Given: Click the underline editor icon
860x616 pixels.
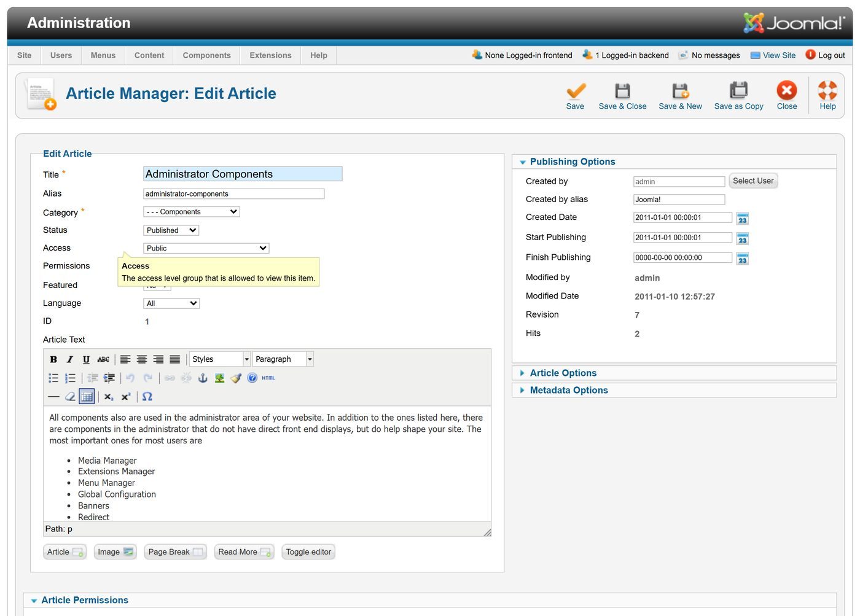Looking at the screenshot, I should (x=86, y=359).
